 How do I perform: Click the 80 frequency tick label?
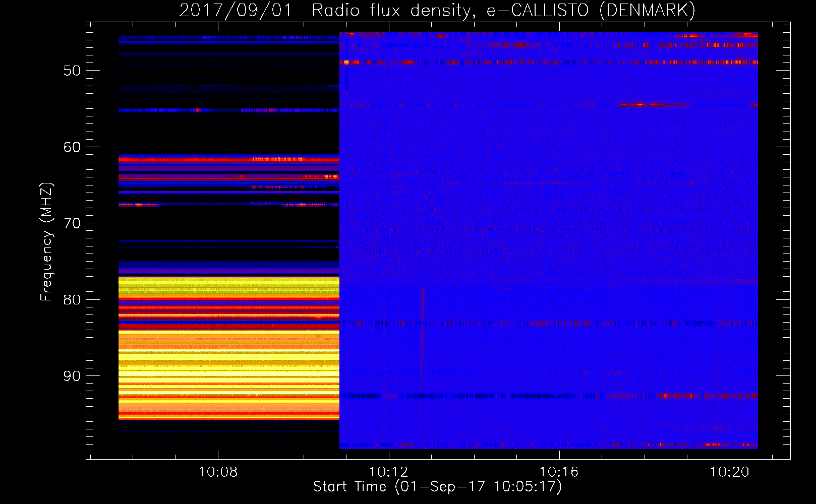[72, 300]
